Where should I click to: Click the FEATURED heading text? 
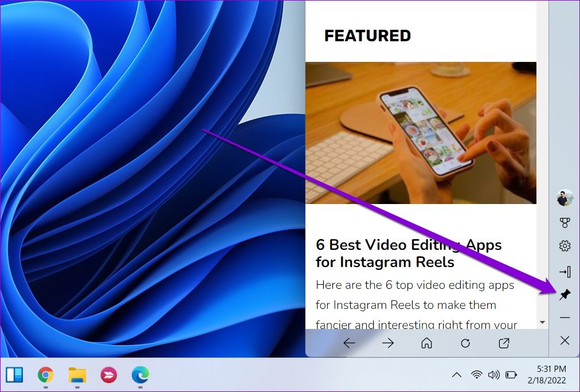coord(367,36)
